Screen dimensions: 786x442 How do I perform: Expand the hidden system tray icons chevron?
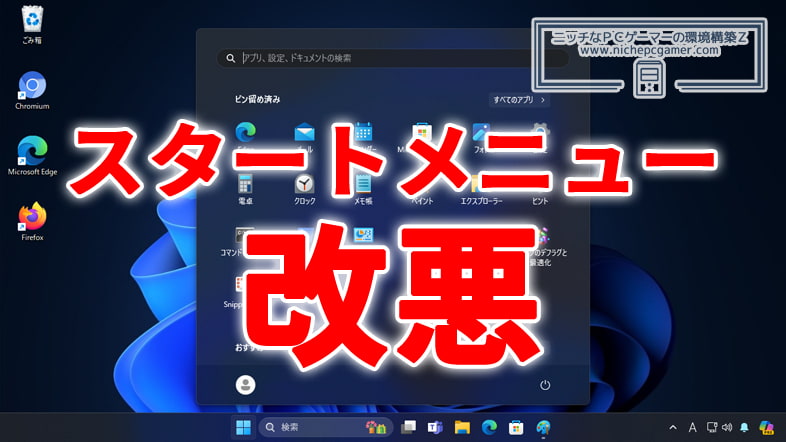pos(673,428)
